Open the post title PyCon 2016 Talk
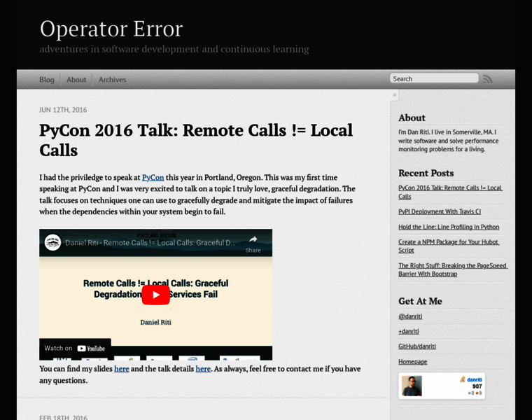Image resolution: width=532 pixels, height=420 pixels. (196, 140)
